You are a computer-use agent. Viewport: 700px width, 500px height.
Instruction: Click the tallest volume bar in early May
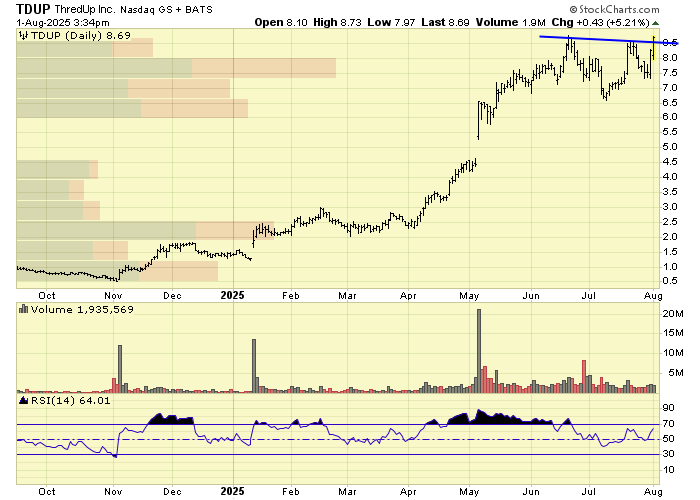pyautogui.click(x=479, y=351)
